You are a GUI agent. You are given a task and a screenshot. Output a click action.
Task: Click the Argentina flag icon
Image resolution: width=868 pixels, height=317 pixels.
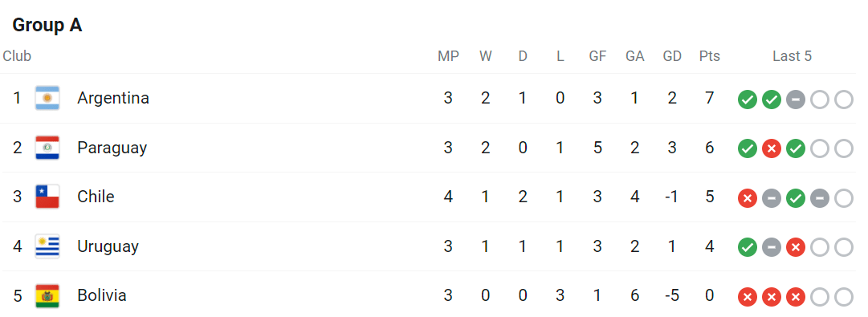[x=47, y=98]
